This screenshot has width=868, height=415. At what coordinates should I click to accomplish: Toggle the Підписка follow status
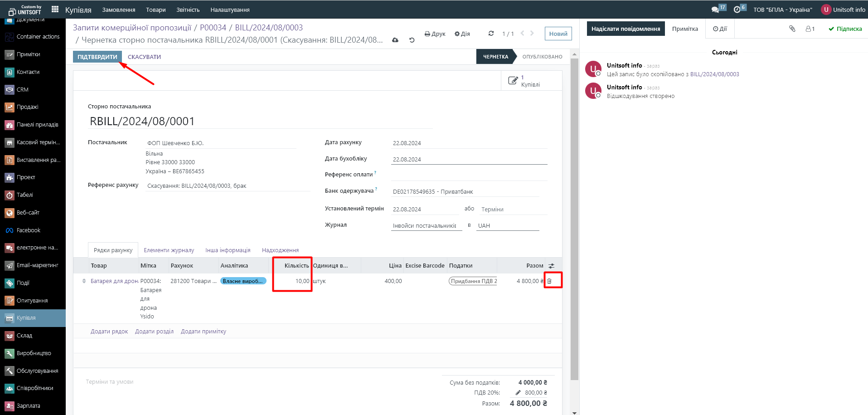(845, 29)
